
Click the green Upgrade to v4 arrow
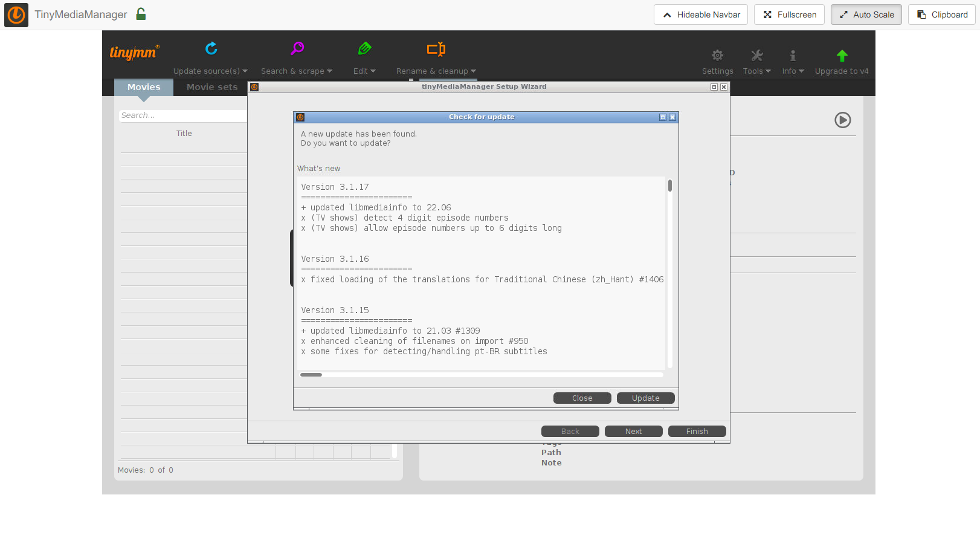click(x=842, y=56)
